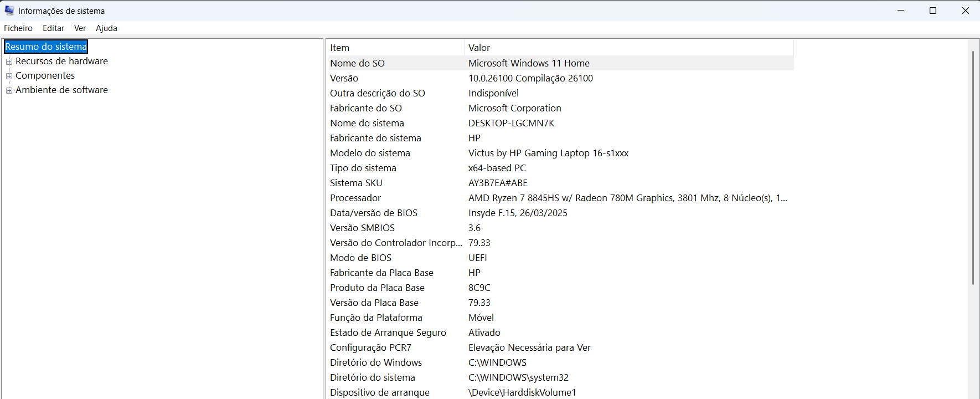
Task: Click the Móvel value
Action: pyautogui.click(x=481, y=318)
